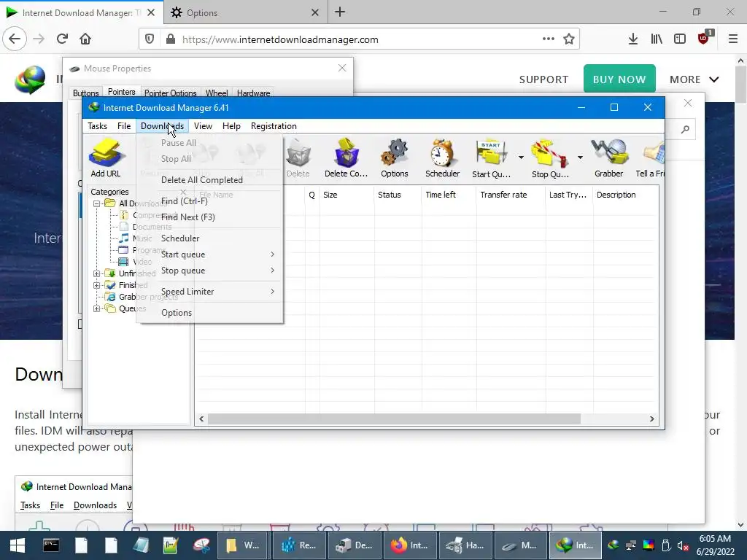747x560 pixels.
Task: Click the Delete Completed toolbar icon
Action: [x=346, y=158]
